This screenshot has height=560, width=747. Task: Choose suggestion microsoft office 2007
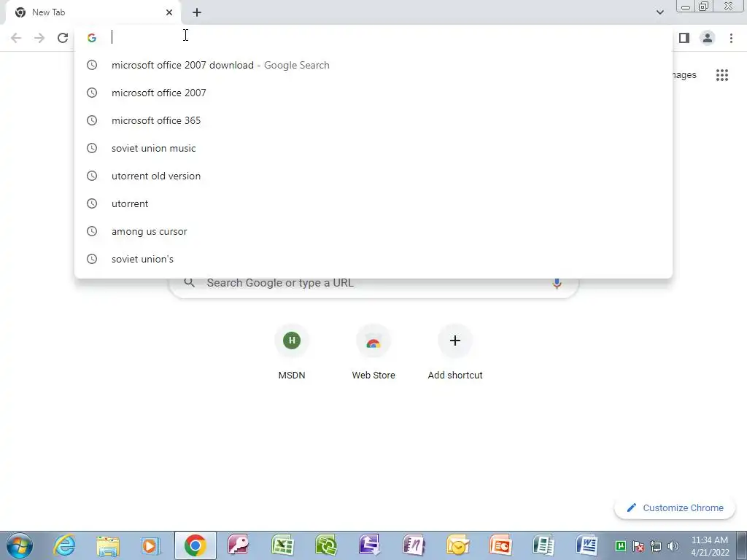tap(373, 93)
